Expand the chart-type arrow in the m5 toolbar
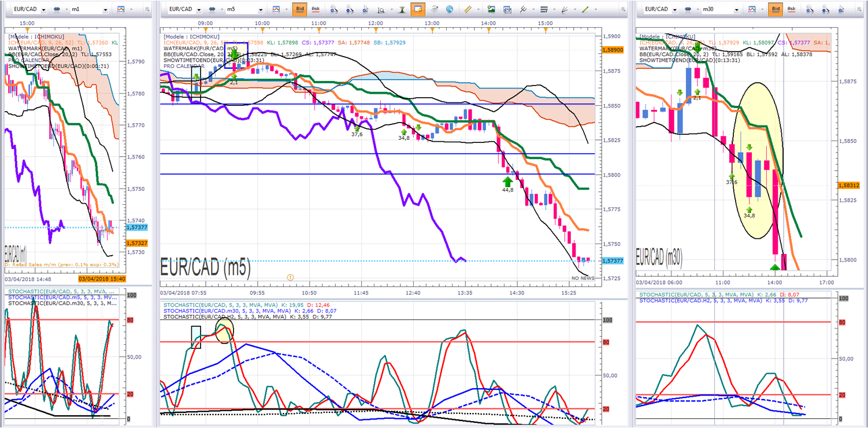The image size is (868, 428). point(286,10)
